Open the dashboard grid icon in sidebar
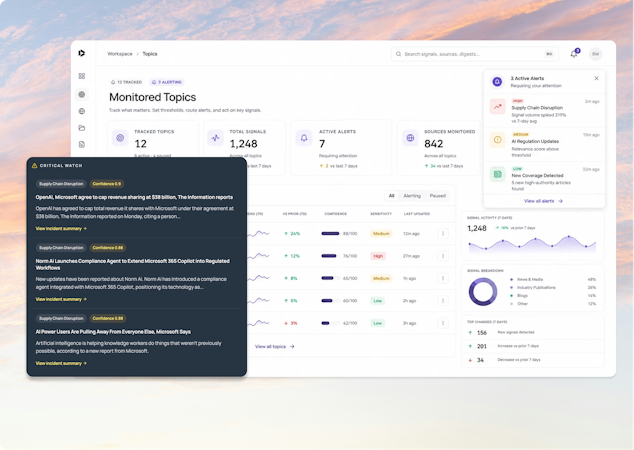634x450 pixels. tap(82, 76)
